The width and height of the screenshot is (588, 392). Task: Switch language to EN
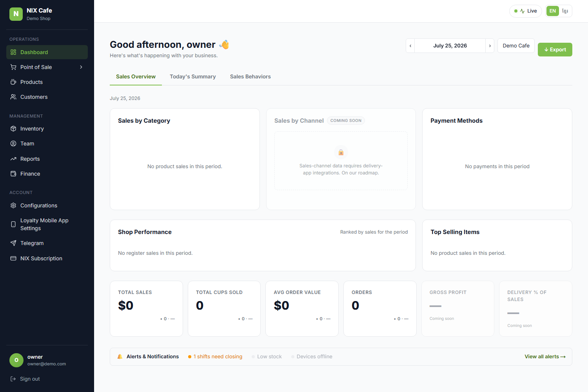click(552, 11)
